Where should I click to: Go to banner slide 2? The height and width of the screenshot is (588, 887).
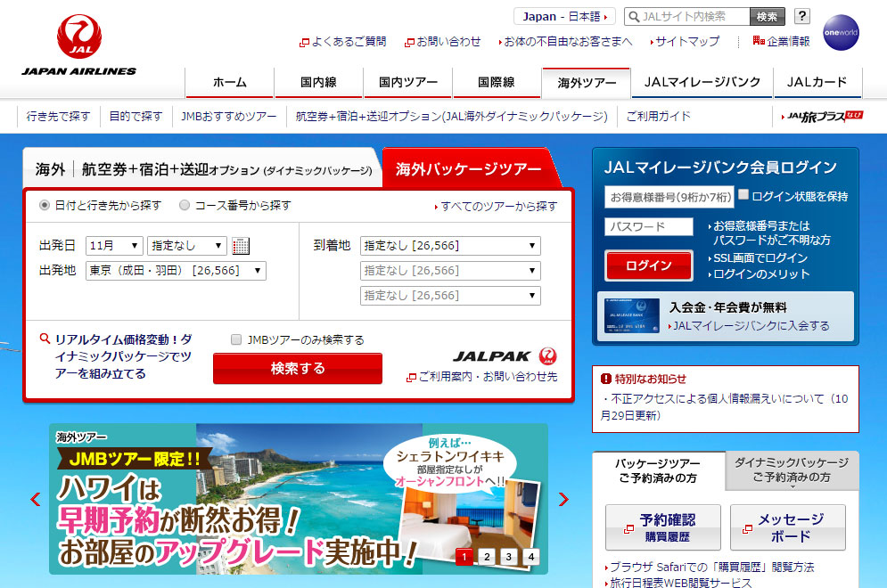(x=487, y=556)
